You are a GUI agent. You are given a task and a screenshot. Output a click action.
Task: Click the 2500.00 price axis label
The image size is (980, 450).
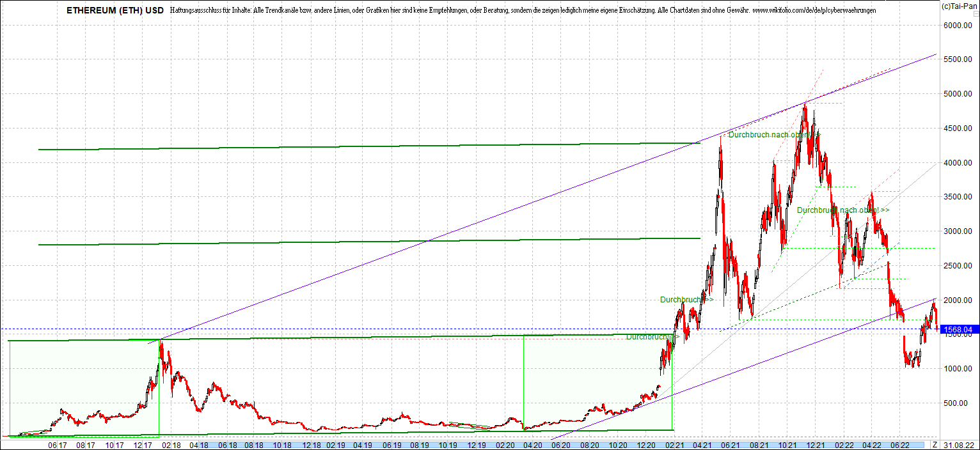point(957,266)
